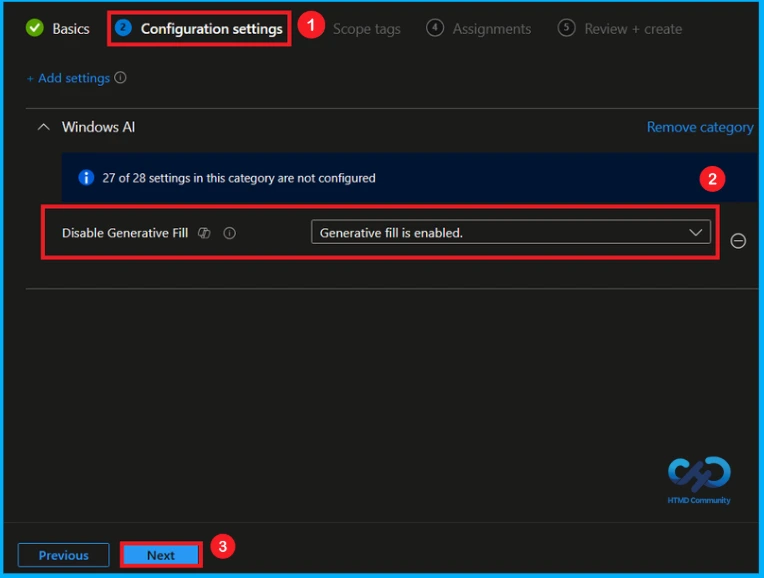Screen dimensions: 764x578
Task: Click the Windows AI category heading
Action: [x=98, y=127]
